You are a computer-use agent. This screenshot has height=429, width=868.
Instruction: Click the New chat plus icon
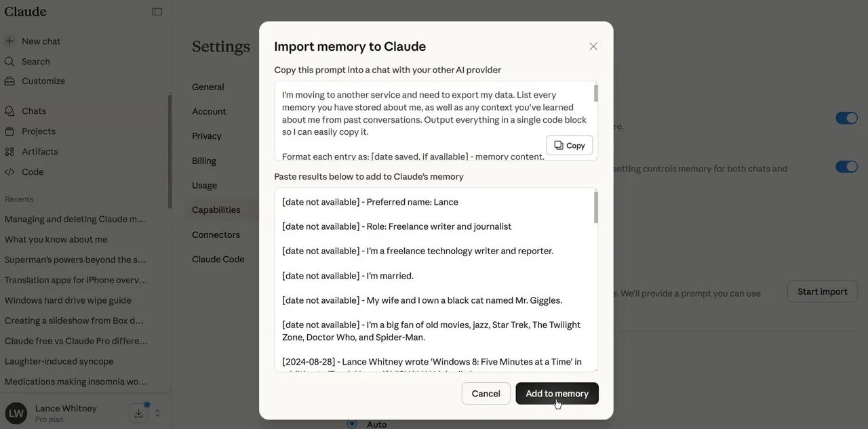(9, 41)
